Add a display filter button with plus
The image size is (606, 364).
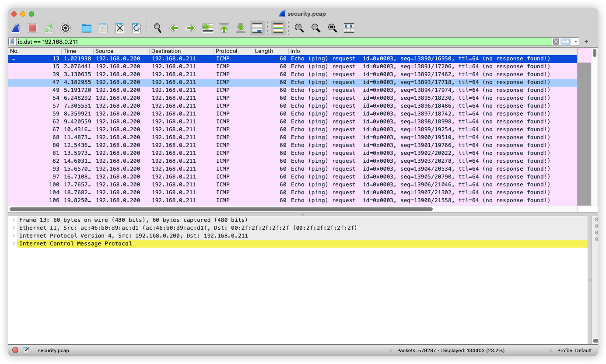coord(586,42)
